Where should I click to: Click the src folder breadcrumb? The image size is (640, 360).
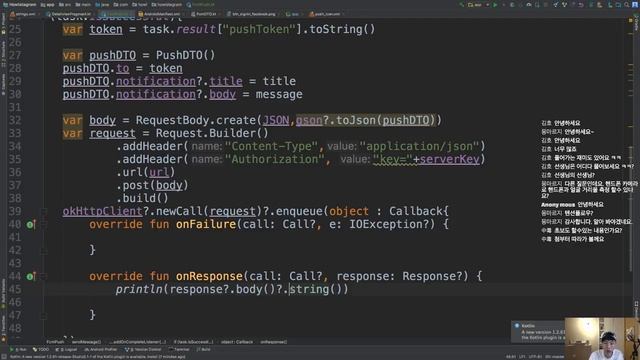tap(64, 4)
